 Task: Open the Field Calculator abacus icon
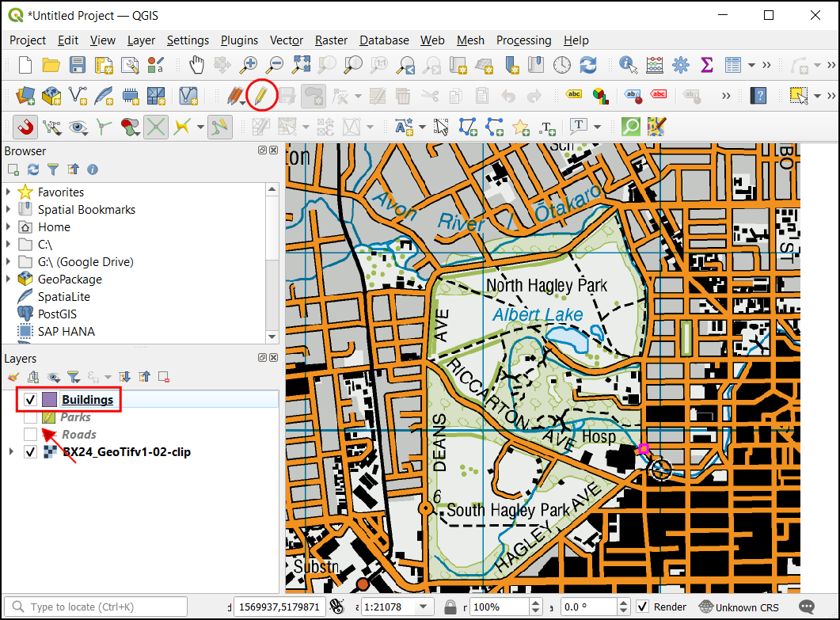click(x=655, y=65)
